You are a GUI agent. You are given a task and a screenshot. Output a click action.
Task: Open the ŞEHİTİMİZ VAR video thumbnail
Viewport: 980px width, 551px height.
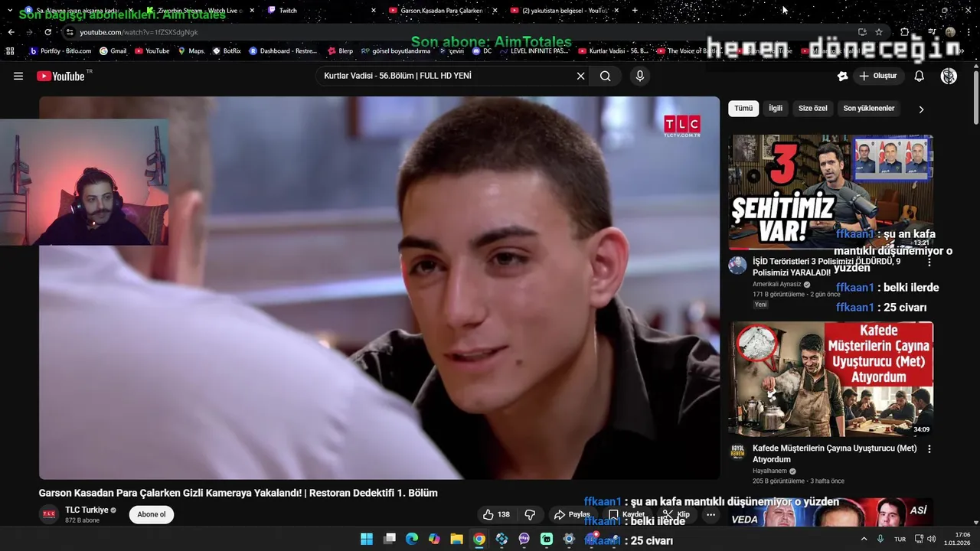tap(831, 192)
